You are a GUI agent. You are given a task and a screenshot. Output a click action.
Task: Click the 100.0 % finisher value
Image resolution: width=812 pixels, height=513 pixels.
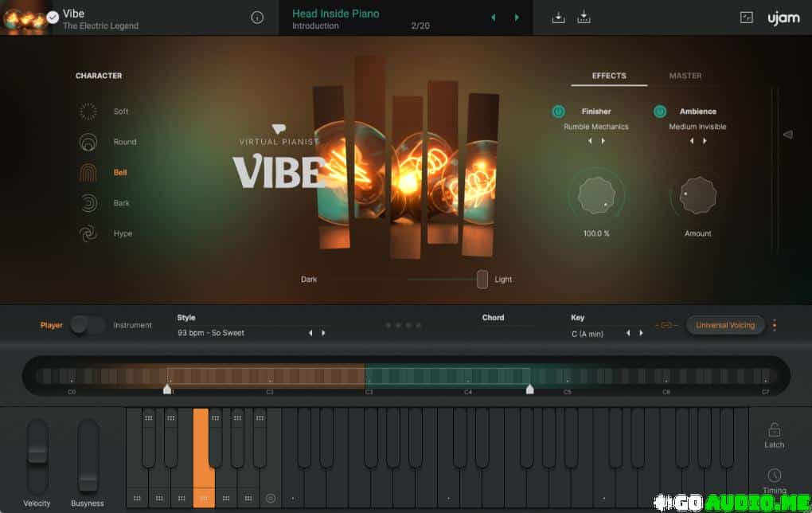596,233
